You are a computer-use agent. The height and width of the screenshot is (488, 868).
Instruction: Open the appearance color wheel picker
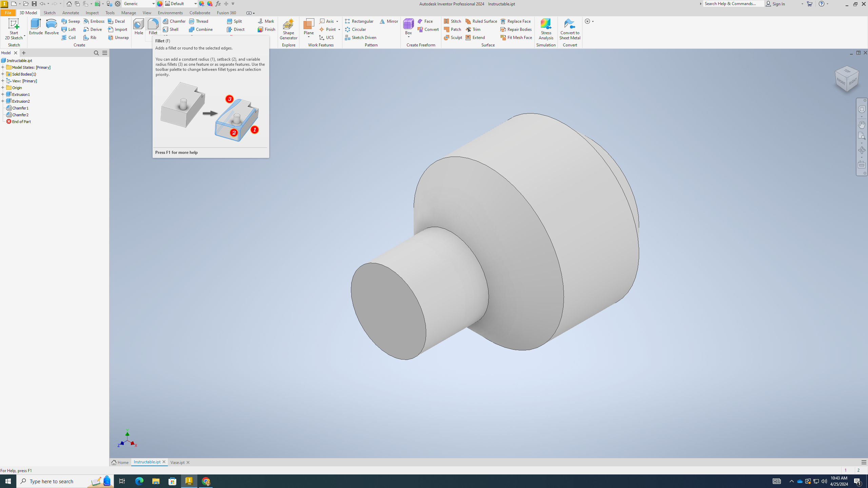[x=160, y=4]
